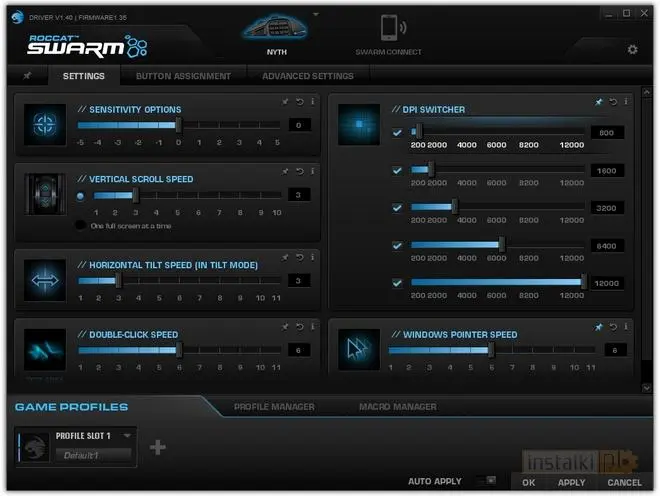Switch to the Settings tab

[x=83, y=76]
